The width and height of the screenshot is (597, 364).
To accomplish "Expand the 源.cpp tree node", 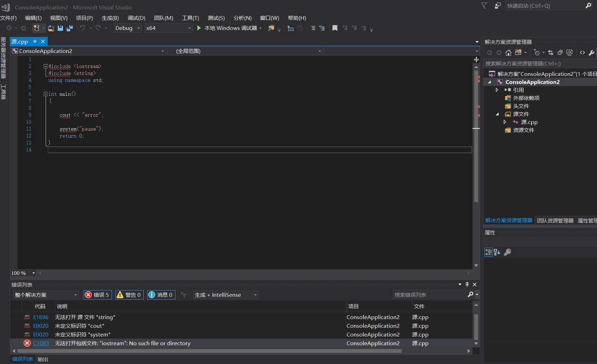I will tap(505, 122).
